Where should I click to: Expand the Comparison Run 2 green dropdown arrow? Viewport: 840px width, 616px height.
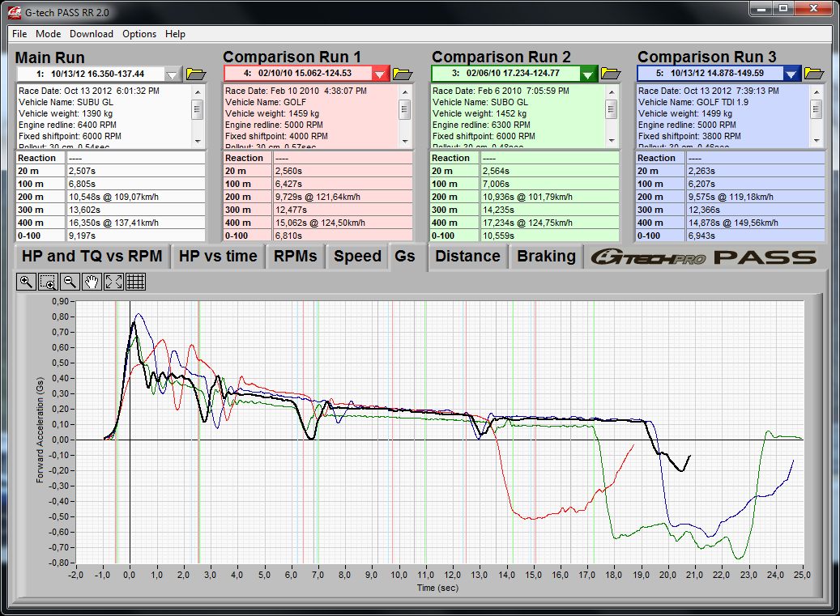point(587,74)
